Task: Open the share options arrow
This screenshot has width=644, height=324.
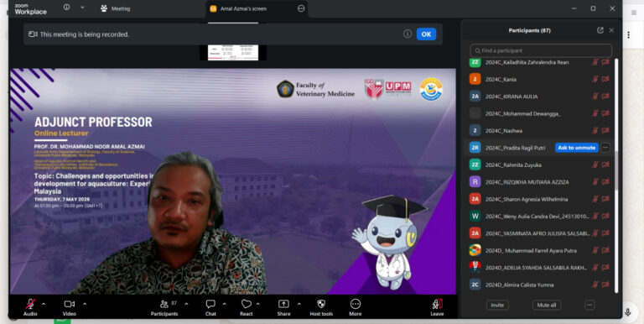Action: [x=299, y=304]
